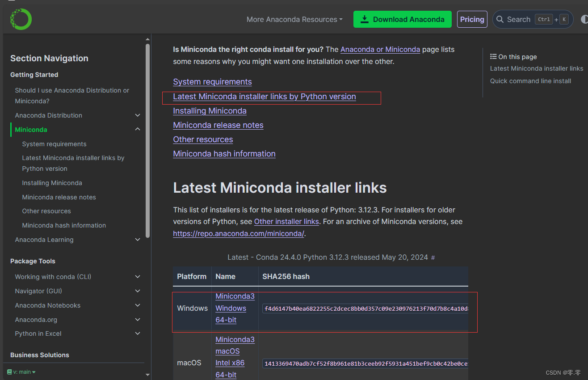Click the # anchor after the release caption
This screenshot has height=380, width=588.
(x=433, y=258)
